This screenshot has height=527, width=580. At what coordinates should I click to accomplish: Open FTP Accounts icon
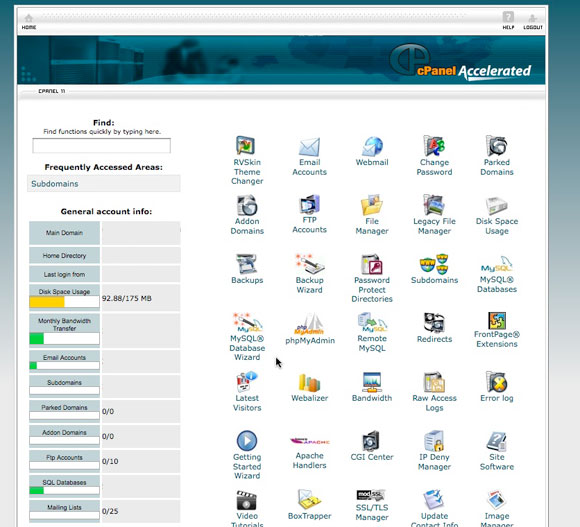pos(309,204)
